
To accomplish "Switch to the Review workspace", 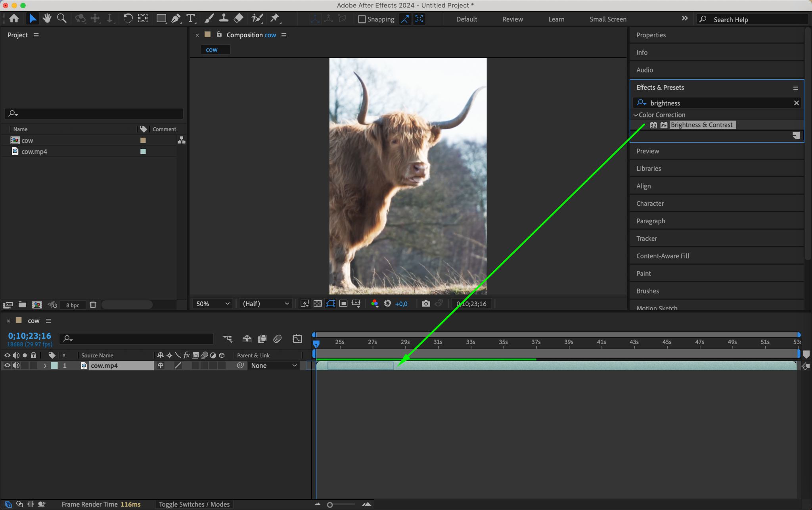I will 512,19.
